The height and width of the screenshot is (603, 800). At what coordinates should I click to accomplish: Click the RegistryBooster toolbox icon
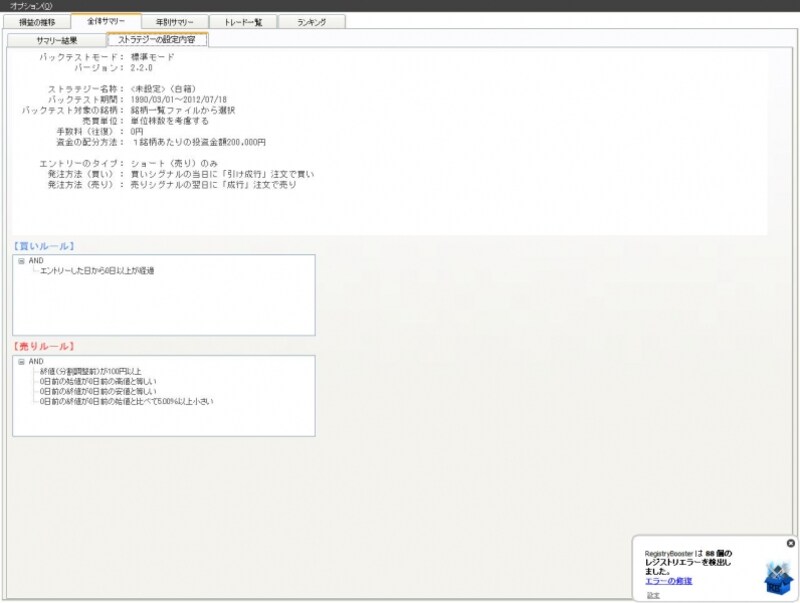778,579
